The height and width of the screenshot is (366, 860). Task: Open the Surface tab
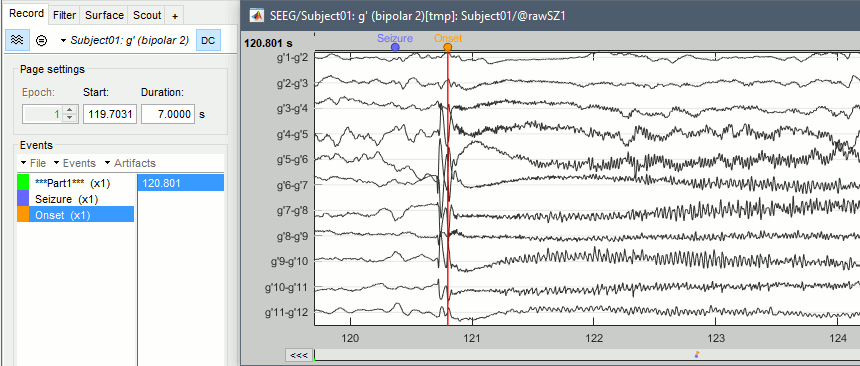coord(104,15)
